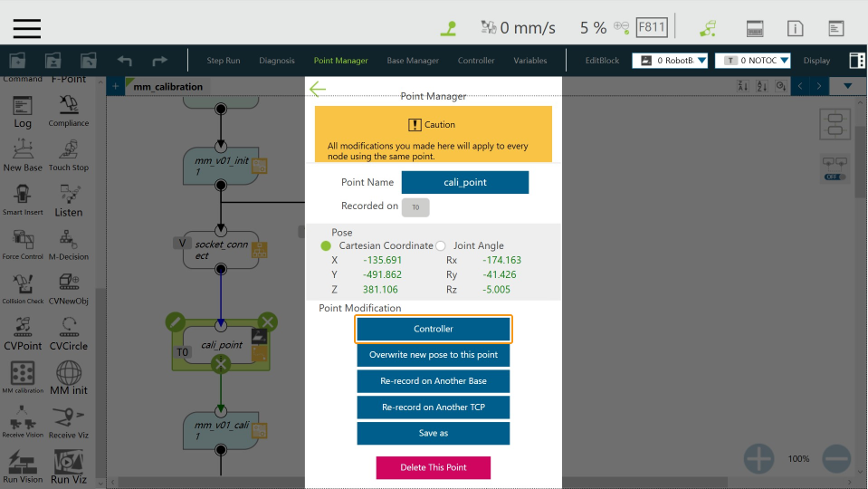The width and height of the screenshot is (868, 489).
Task: Select the CVCircle node tool
Action: (x=69, y=334)
